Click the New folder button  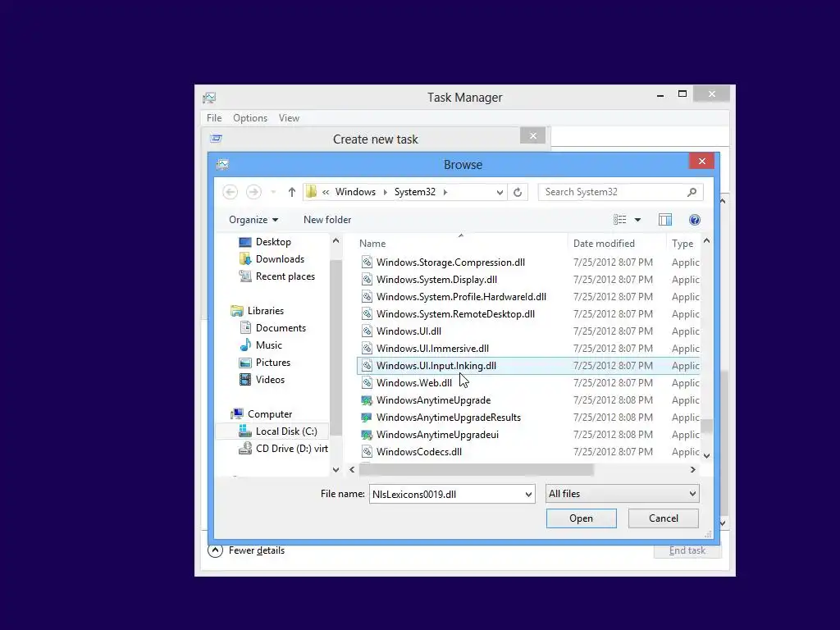click(327, 220)
